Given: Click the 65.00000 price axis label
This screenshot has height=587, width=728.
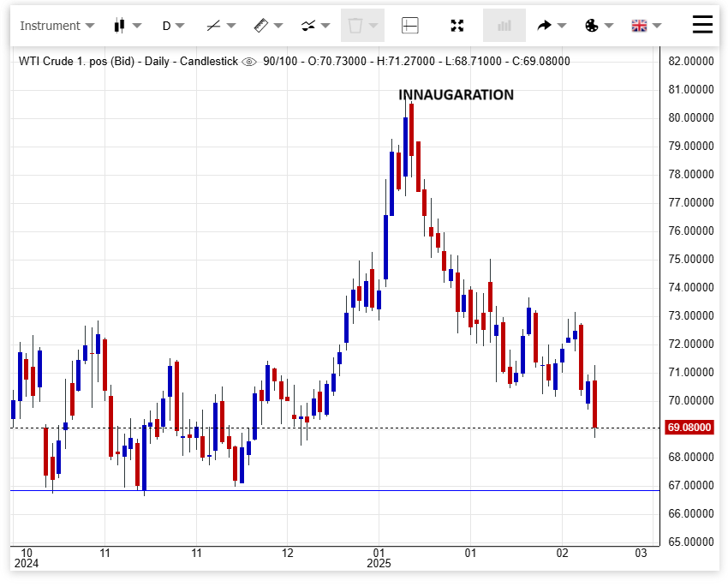Looking at the screenshot, I should point(691,542).
